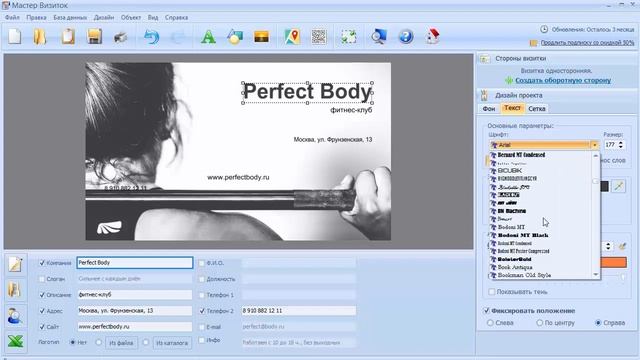This screenshot has height=360, width=640.
Task: Open help using the blue question mark icon
Action: click(406, 37)
